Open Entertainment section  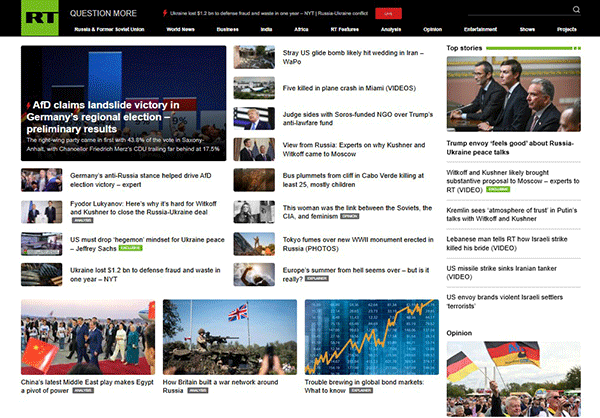pyautogui.click(x=480, y=29)
